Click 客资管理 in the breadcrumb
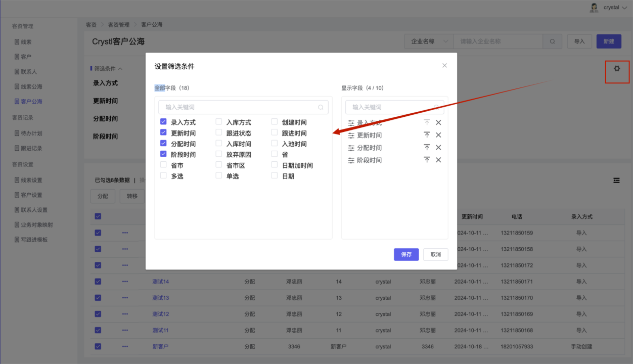Viewport: 633px width, 364px height. 119,24
